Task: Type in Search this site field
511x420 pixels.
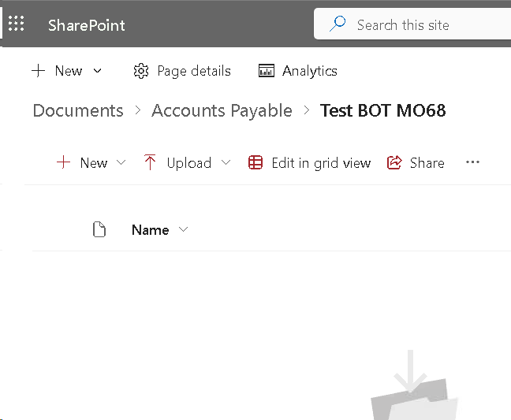Action: click(426, 24)
